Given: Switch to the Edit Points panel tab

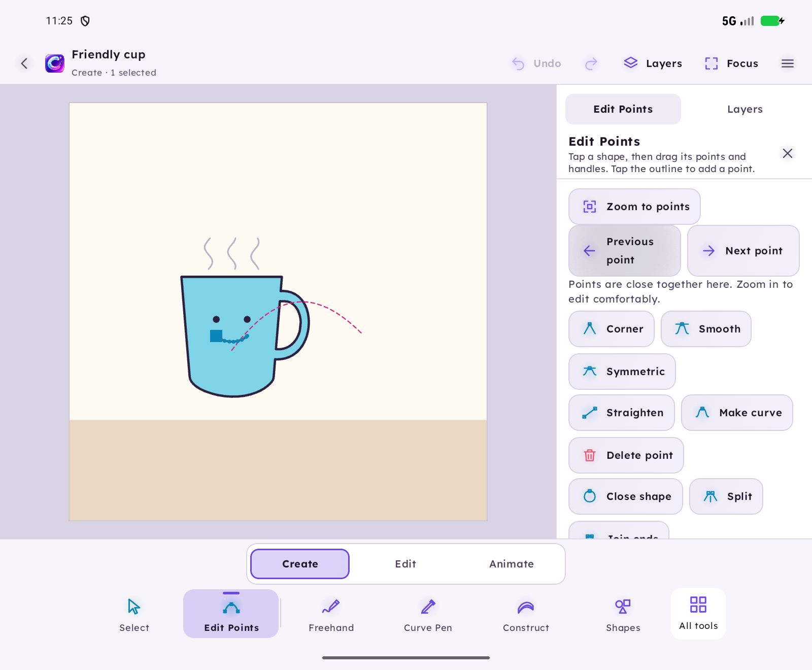Looking at the screenshot, I should (x=623, y=109).
